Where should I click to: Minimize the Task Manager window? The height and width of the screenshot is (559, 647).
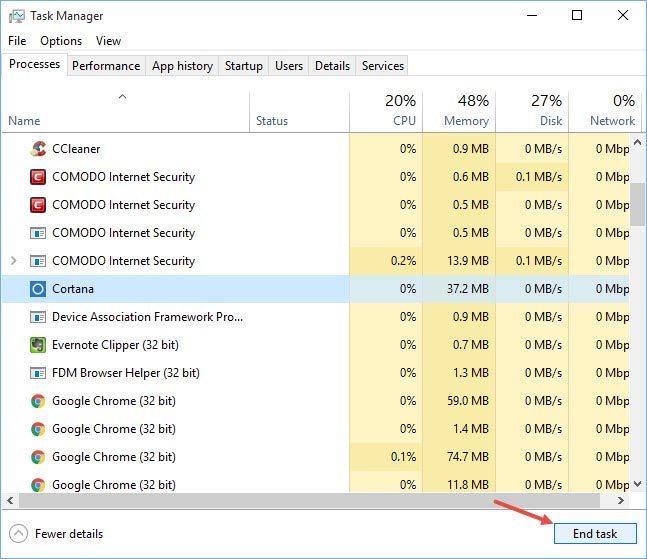click(x=532, y=16)
